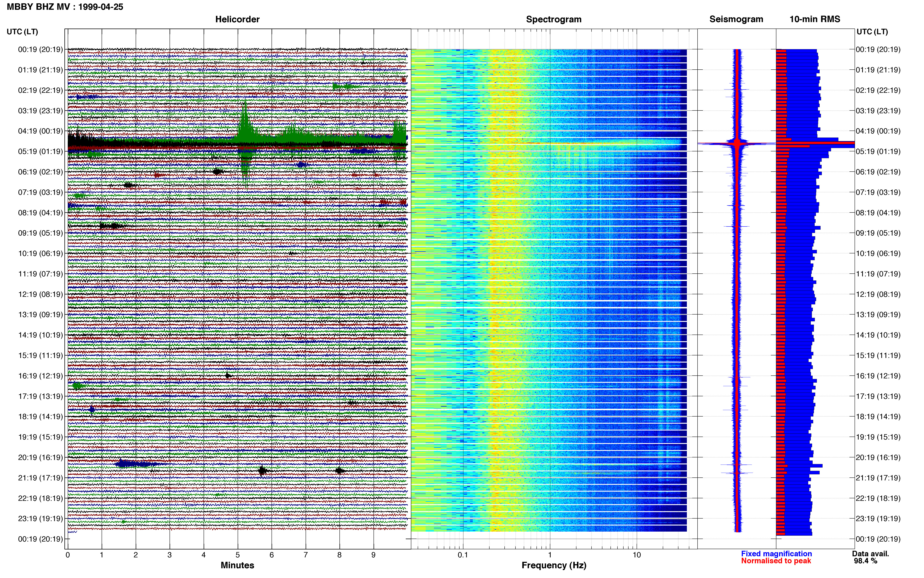Click the right 'UTC (LT)' axis label
Viewport: 924px width, 578px height.
tap(872, 32)
